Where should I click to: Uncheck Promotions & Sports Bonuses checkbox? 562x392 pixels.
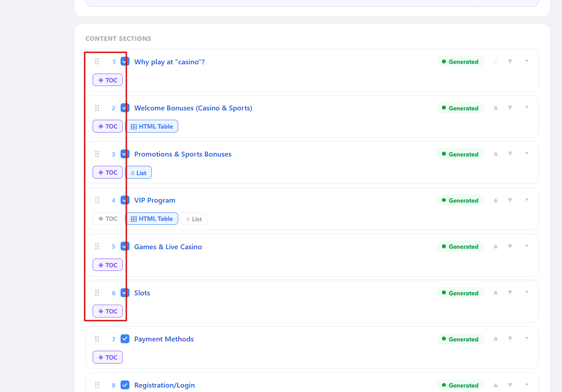(125, 154)
